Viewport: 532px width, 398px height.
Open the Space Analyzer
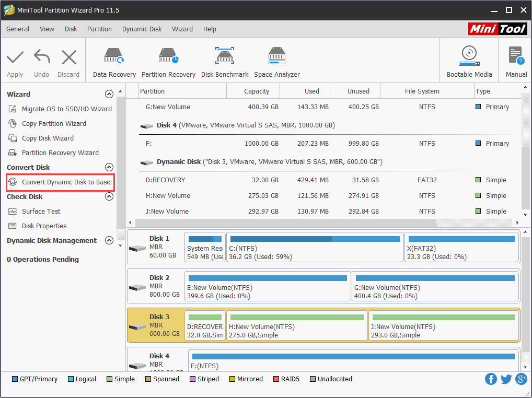[x=276, y=60]
